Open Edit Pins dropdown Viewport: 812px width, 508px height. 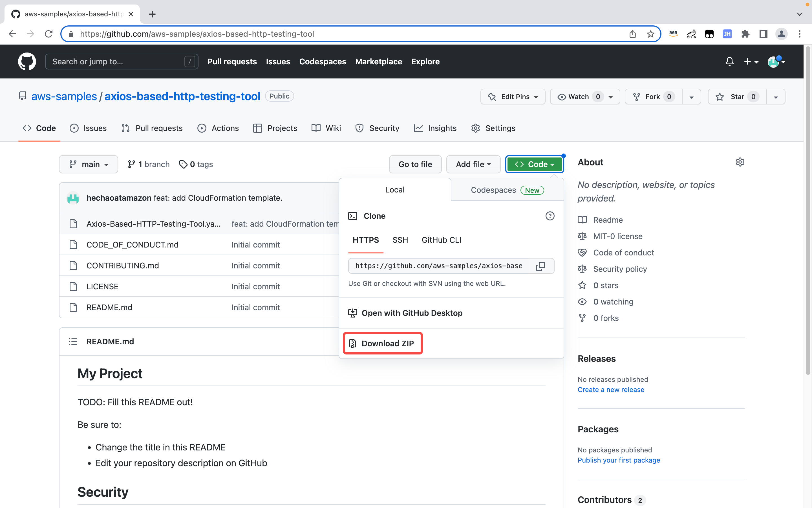pos(513,97)
